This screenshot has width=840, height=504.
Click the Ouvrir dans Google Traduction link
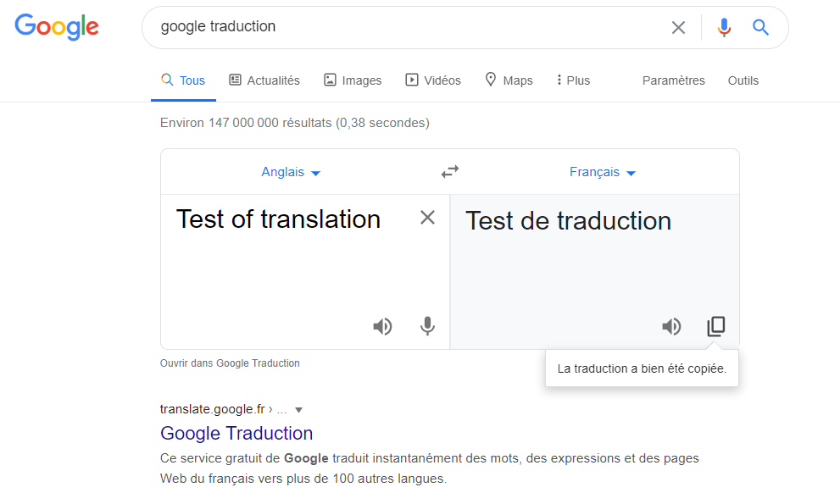click(230, 363)
